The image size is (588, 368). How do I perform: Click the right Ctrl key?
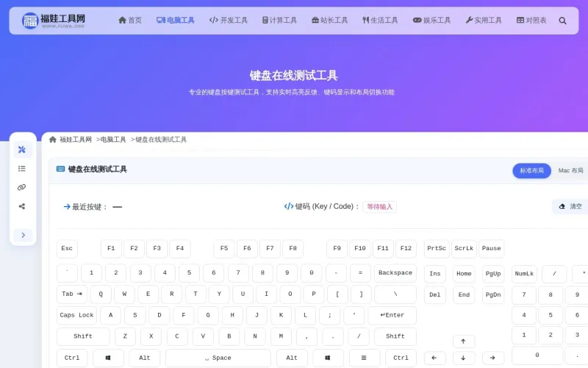point(401,358)
